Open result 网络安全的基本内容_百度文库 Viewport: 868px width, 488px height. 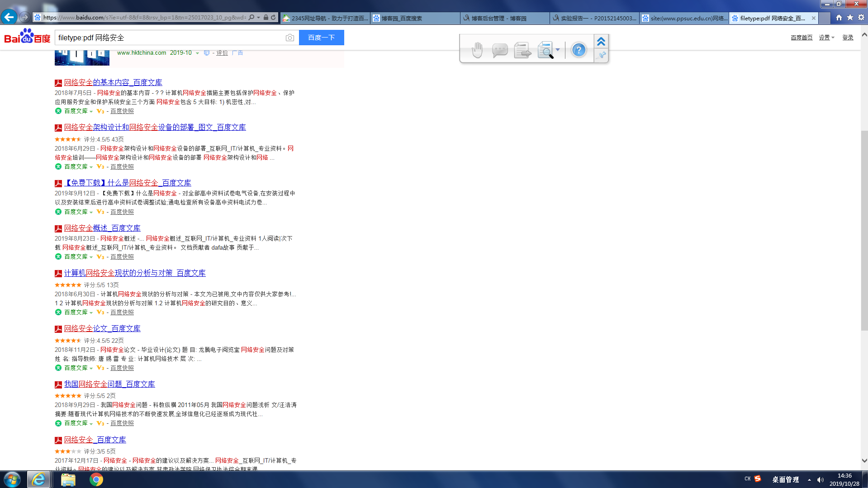(113, 82)
